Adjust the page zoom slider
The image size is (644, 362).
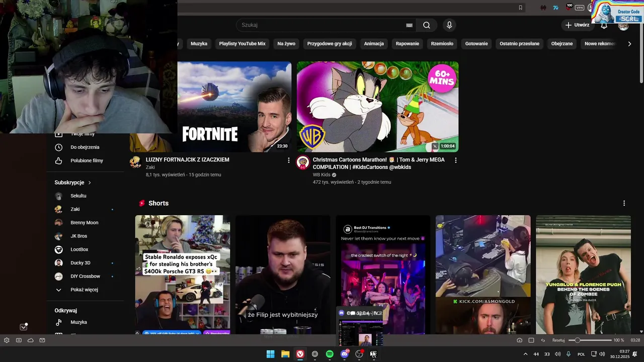(x=590, y=340)
